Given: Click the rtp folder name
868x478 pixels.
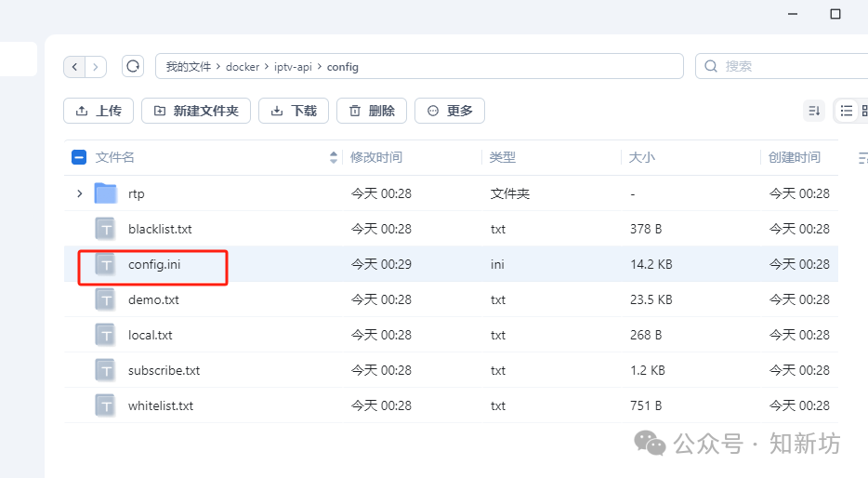Looking at the screenshot, I should coord(137,193).
